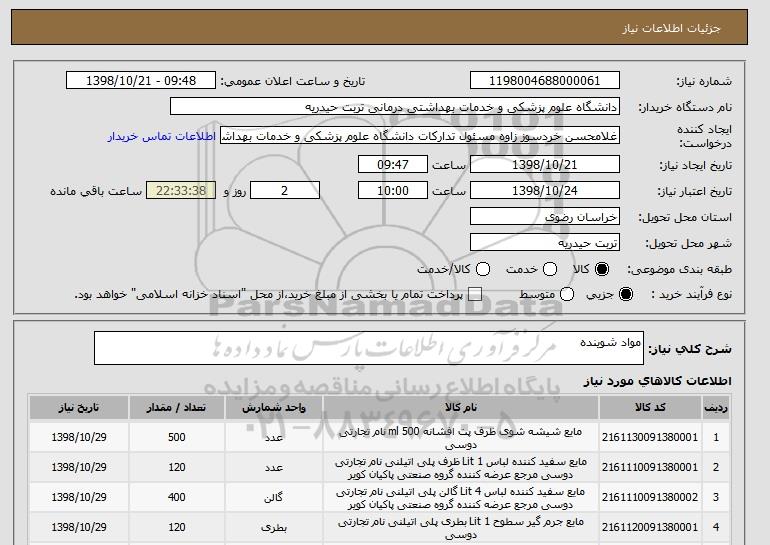Click مایع سفید کننده لباس 4 Lit row name
Viewport: 770px width, 545px height.
pos(461,498)
